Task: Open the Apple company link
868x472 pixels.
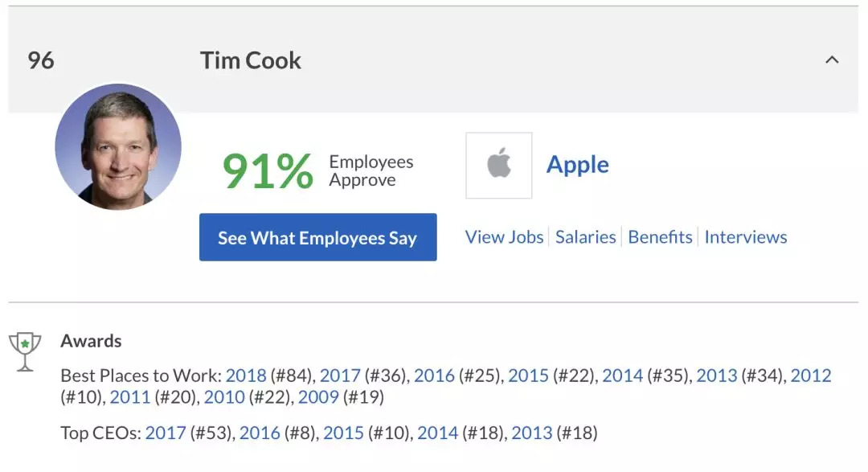Action: tap(577, 165)
